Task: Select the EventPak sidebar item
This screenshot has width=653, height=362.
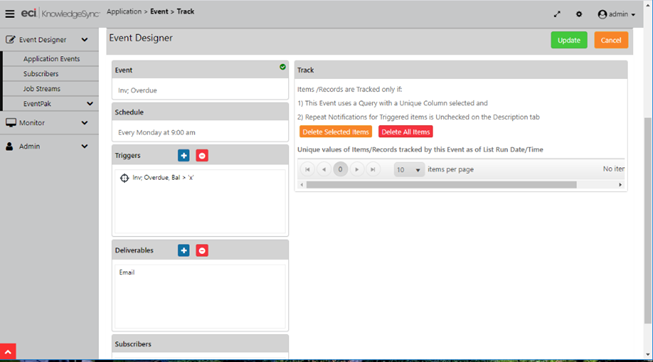Action: [37, 104]
